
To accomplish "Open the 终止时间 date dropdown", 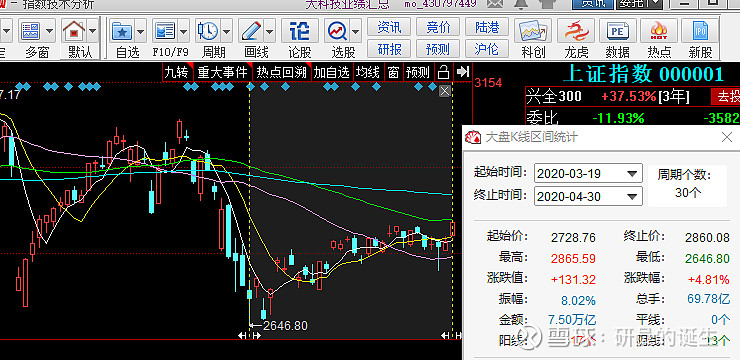I will pyautogui.click(x=632, y=196).
